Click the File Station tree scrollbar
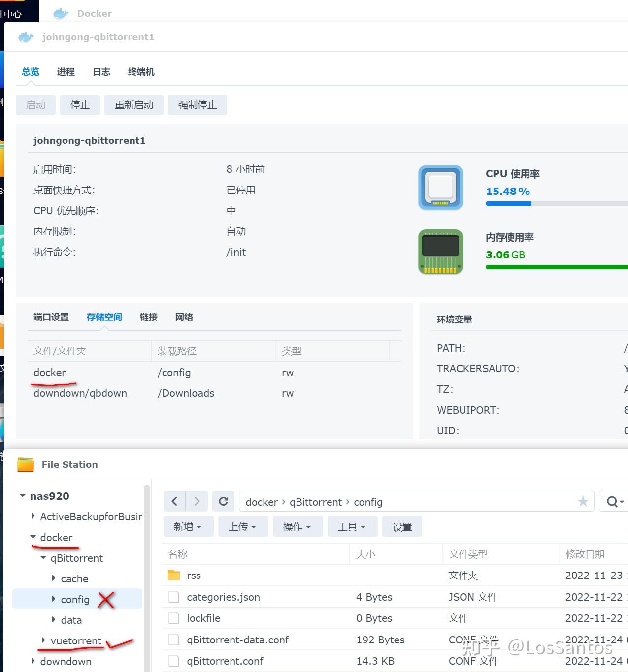 tap(146, 578)
